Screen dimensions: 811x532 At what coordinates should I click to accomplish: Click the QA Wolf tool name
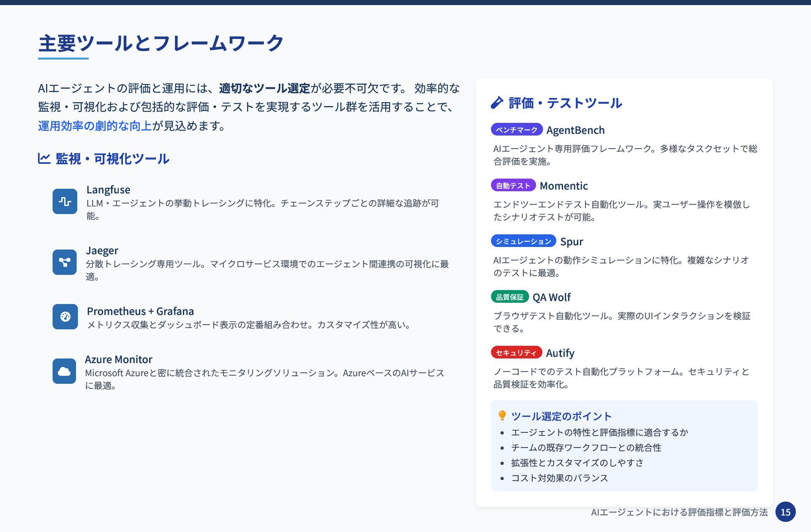point(551,297)
